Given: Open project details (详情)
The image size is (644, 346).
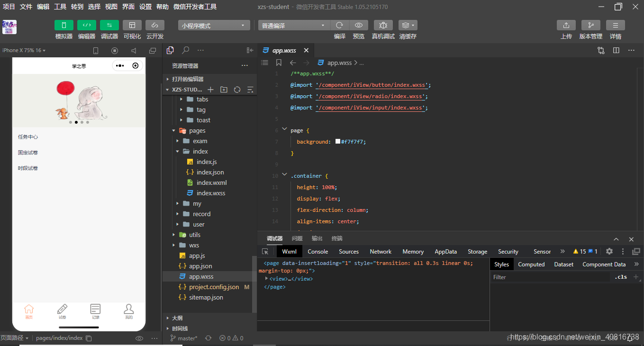Looking at the screenshot, I should 616,25.
